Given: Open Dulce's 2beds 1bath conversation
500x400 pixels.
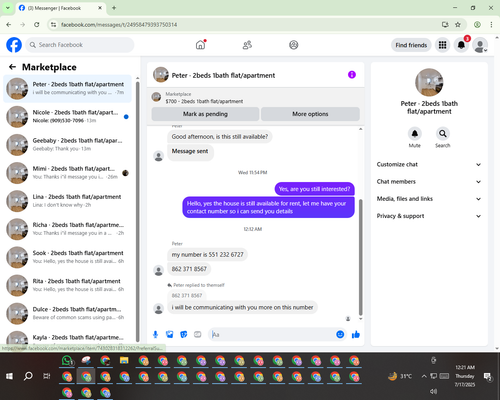Looking at the screenshot, I should (67, 313).
